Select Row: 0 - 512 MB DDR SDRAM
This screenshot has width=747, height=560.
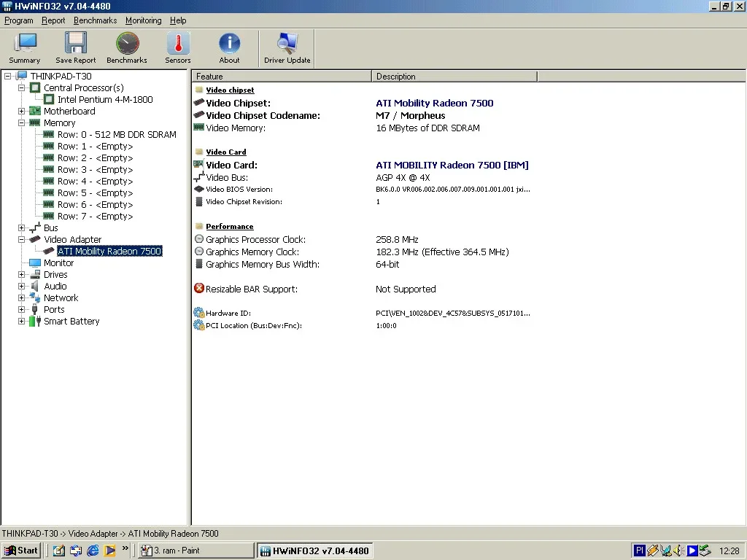[117, 134]
